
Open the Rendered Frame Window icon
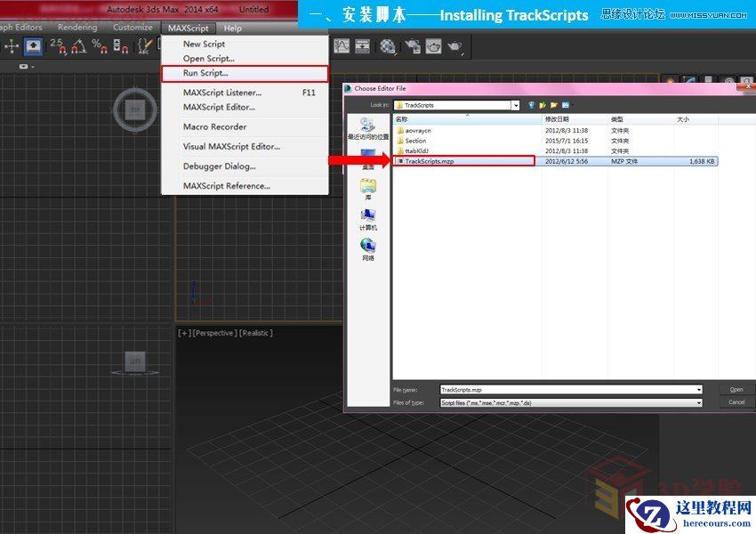coord(433,46)
